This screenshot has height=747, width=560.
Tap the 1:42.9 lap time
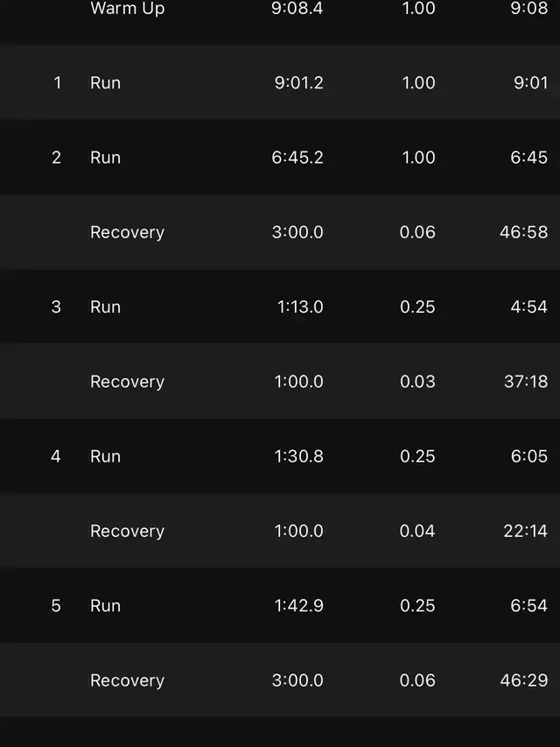coord(298,606)
